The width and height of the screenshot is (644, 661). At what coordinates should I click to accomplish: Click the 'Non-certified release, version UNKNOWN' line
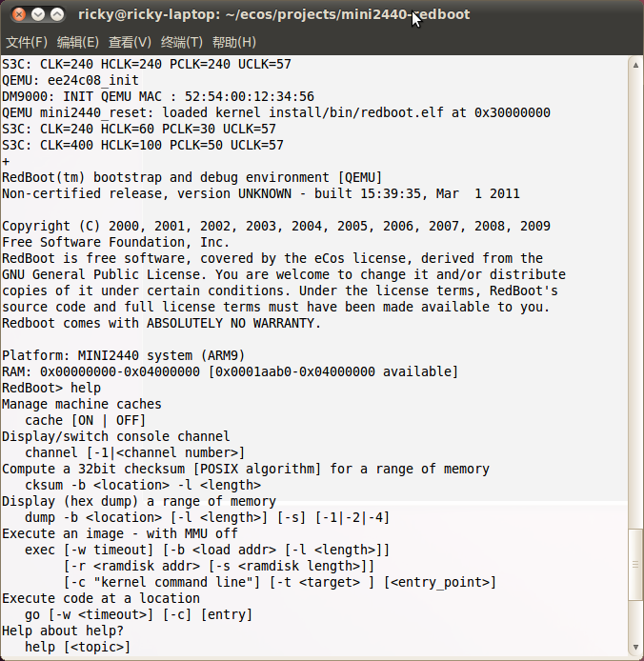(261, 193)
